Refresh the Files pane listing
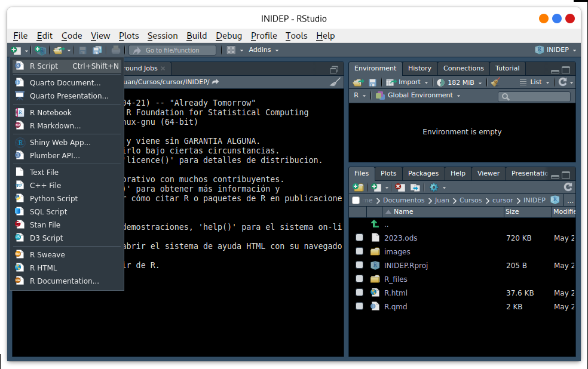Viewport: 588px width, 369px height. pos(568,187)
